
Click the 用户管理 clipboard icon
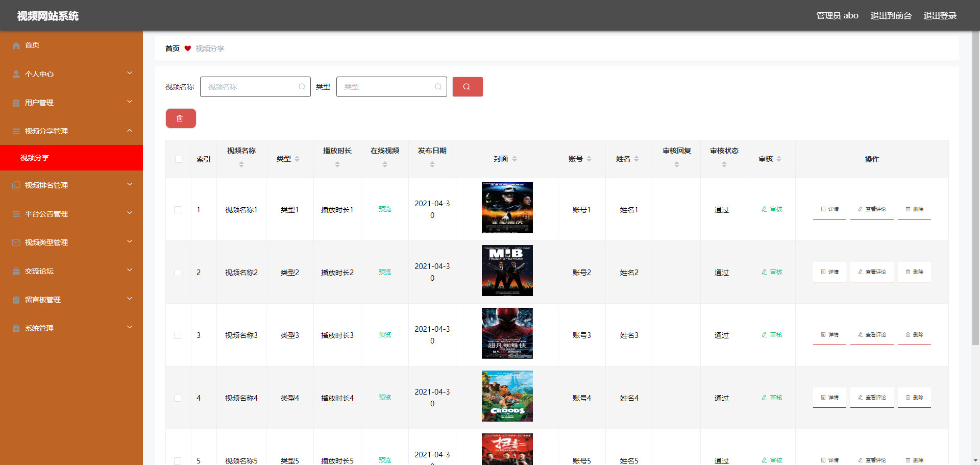[16, 103]
